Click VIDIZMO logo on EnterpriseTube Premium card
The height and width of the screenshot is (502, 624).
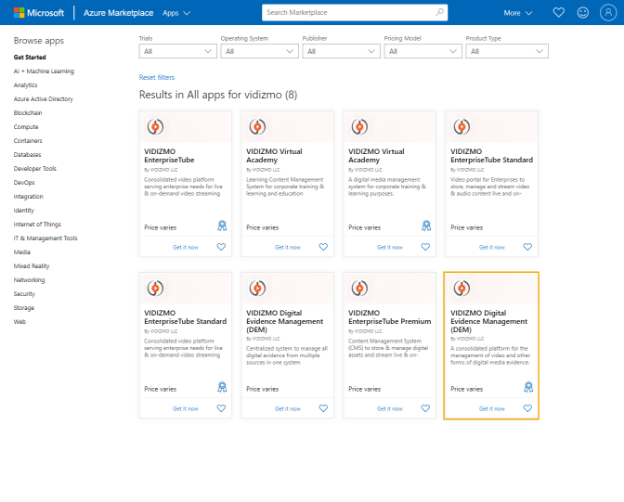coord(360,288)
